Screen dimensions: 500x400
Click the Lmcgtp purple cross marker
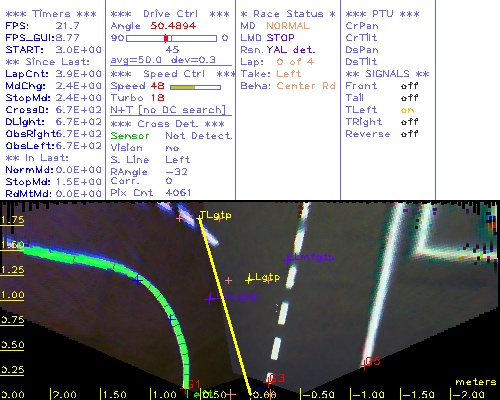click(210, 298)
